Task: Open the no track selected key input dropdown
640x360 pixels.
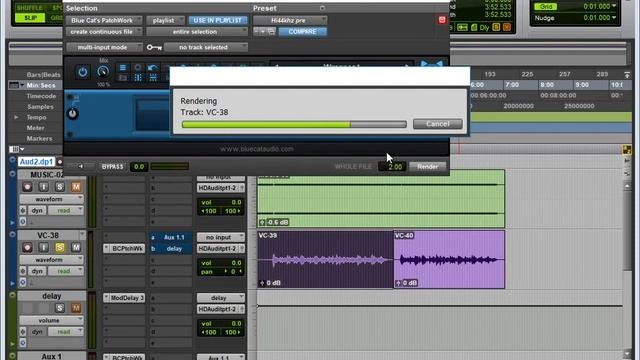Action: [206, 47]
